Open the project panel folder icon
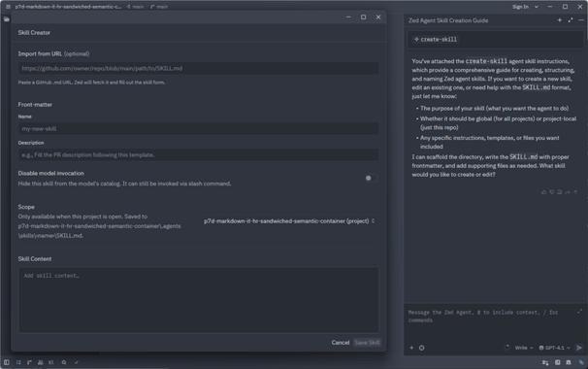Image resolution: width=588 pixels, height=369 pixels. pos(7,19)
